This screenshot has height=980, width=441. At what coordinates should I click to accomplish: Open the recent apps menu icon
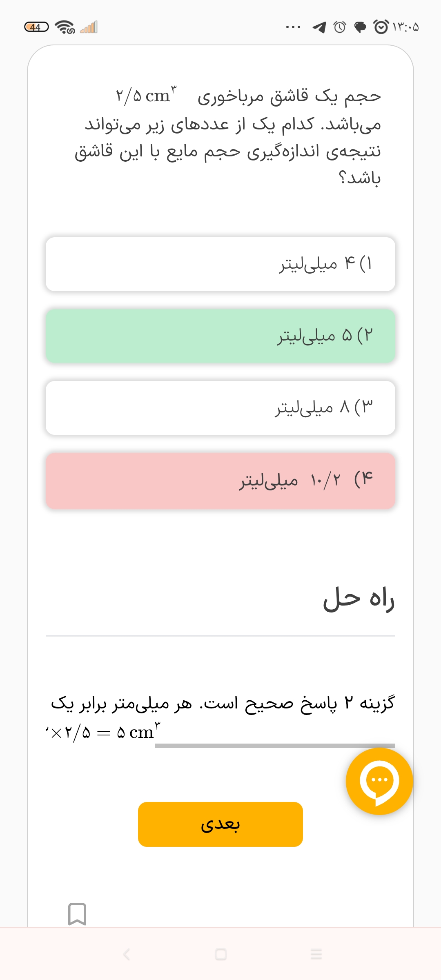pyautogui.click(x=316, y=954)
